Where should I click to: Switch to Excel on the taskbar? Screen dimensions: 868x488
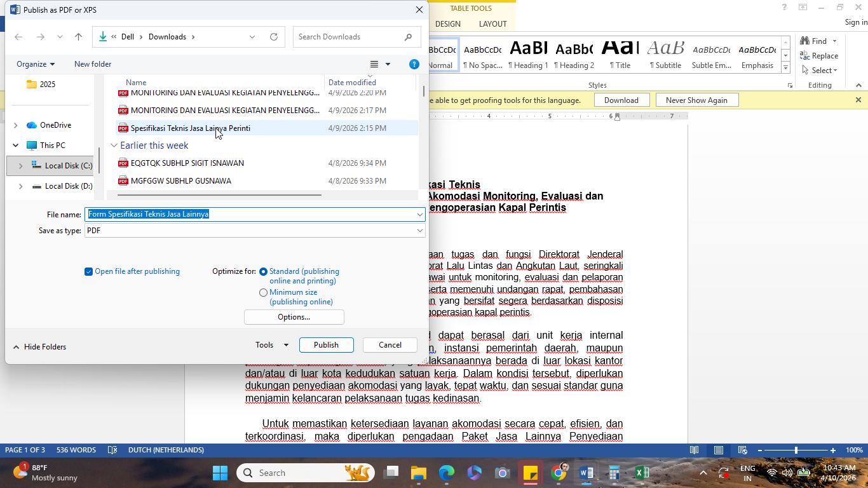coord(642,473)
